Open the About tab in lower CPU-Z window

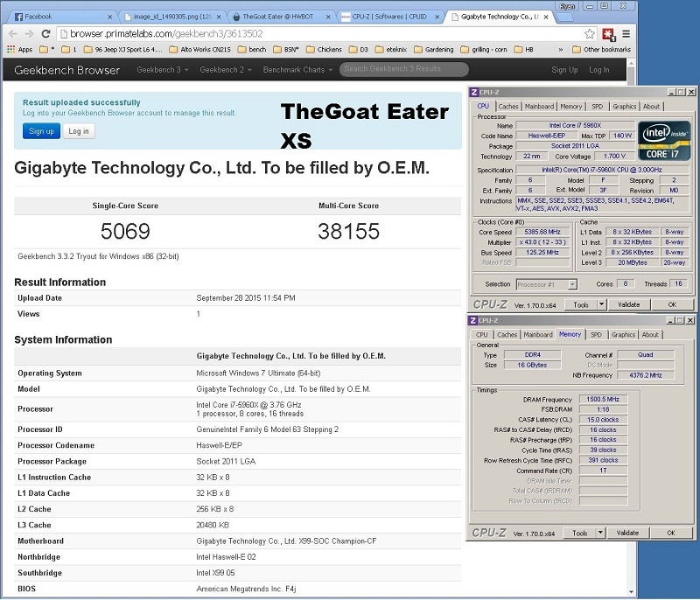click(x=650, y=335)
